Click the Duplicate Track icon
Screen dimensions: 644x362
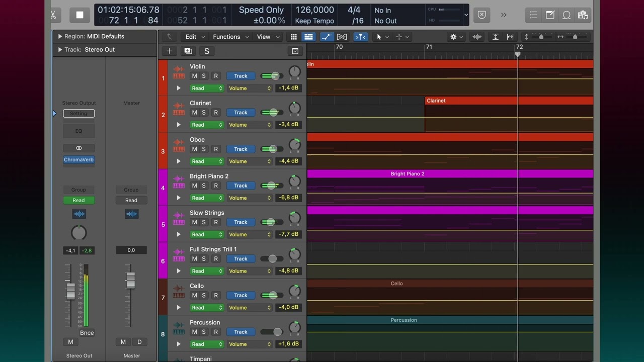(188, 51)
